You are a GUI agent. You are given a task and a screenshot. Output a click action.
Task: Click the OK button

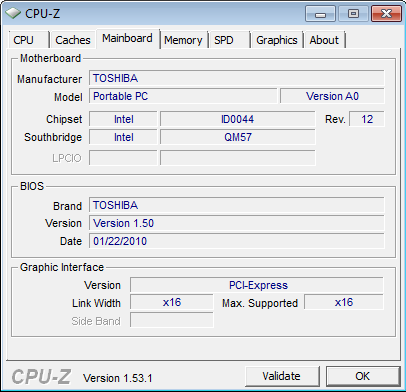coord(363,376)
